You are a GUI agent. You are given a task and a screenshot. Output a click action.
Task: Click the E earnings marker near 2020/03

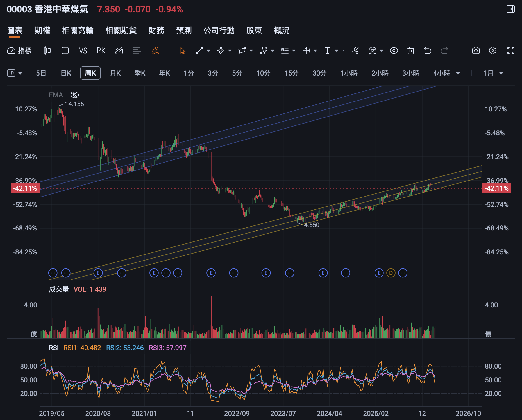98,273
